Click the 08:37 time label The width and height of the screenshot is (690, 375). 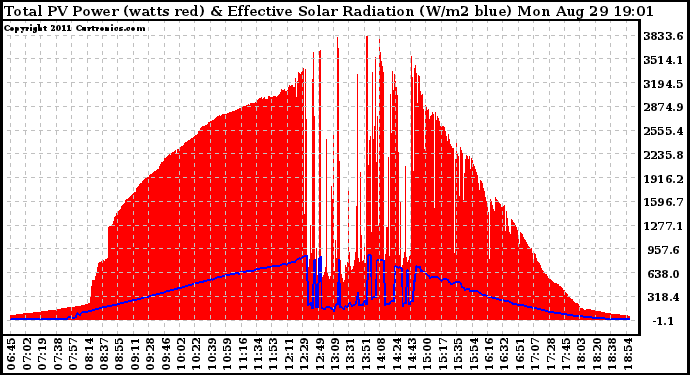tap(103, 354)
